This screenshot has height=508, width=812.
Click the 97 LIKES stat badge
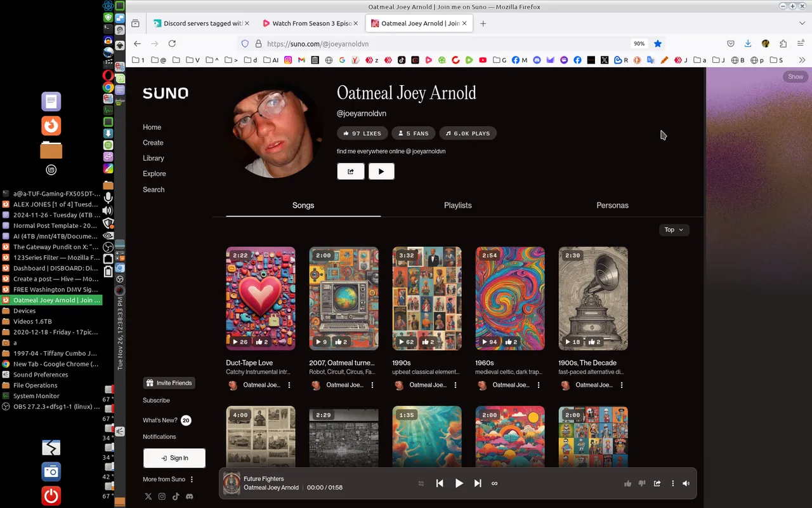pos(362,133)
